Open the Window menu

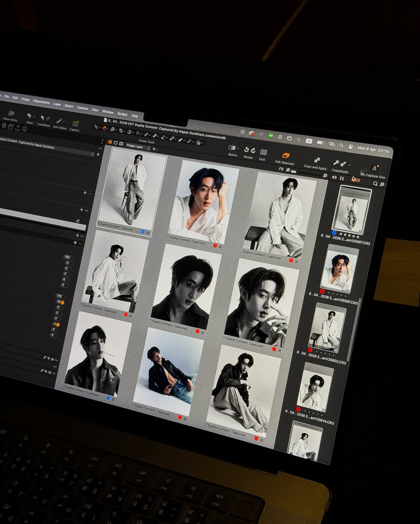pyautogui.click(x=108, y=112)
